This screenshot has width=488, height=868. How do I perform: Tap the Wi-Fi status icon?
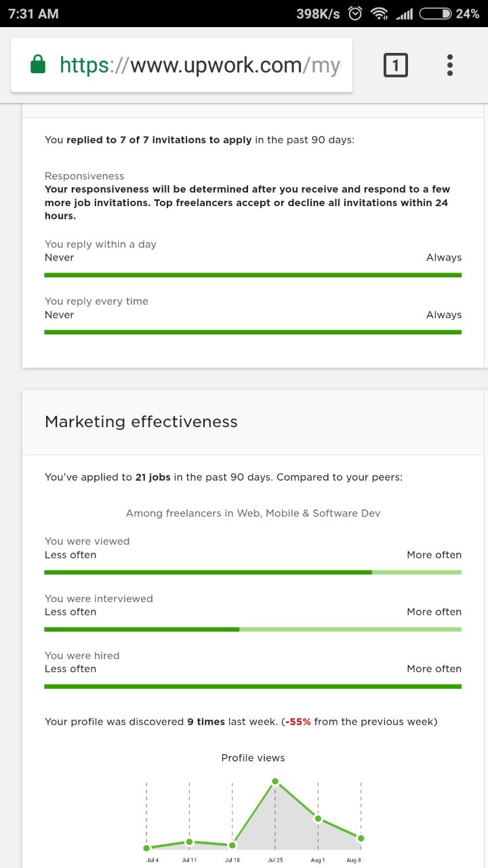coord(380,14)
